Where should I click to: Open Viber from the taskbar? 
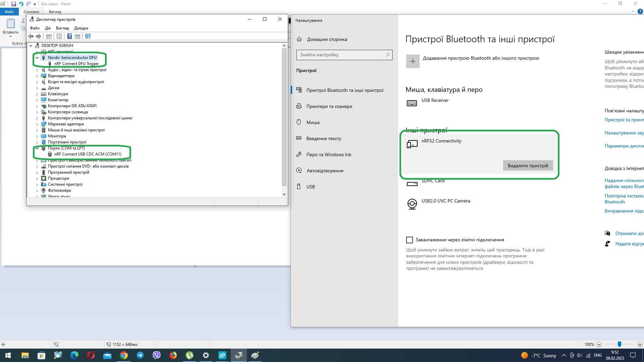[x=157, y=355]
